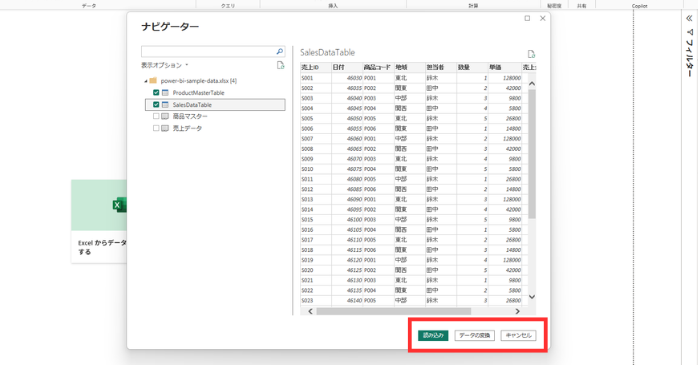Click the search magnifier icon in Navigator
Image resolution: width=698 pixels, height=365 pixels.
(280, 52)
